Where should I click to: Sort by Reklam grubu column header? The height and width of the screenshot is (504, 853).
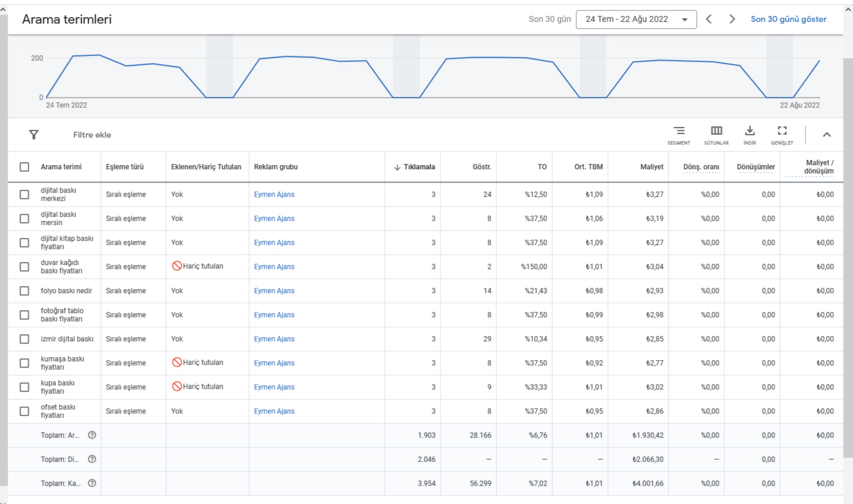(x=276, y=167)
